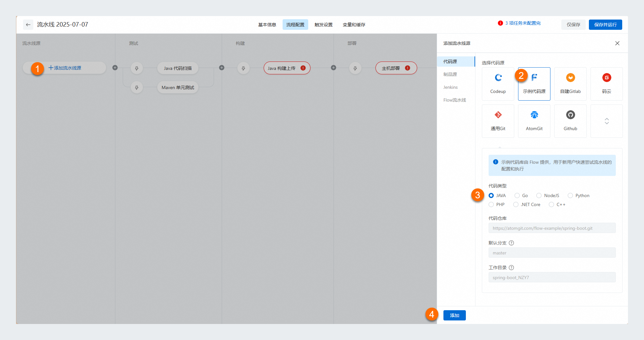Open the Java 代码扫描 task node
Viewport: 644px width, 340px height.
point(178,68)
